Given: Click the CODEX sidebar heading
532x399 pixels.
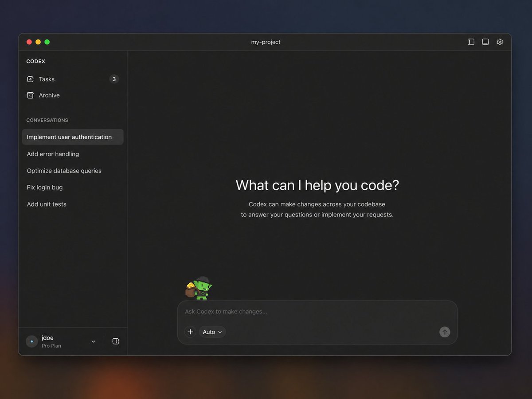Looking at the screenshot, I should [x=35, y=62].
